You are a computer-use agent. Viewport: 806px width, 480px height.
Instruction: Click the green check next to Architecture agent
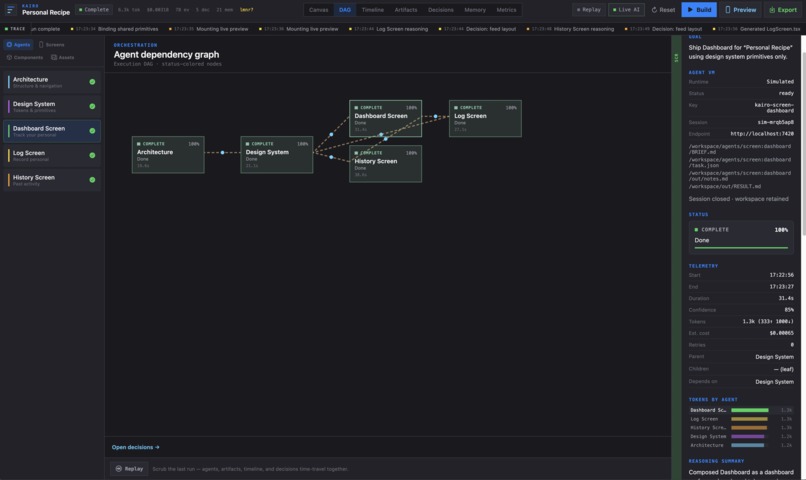(x=92, y=82)
